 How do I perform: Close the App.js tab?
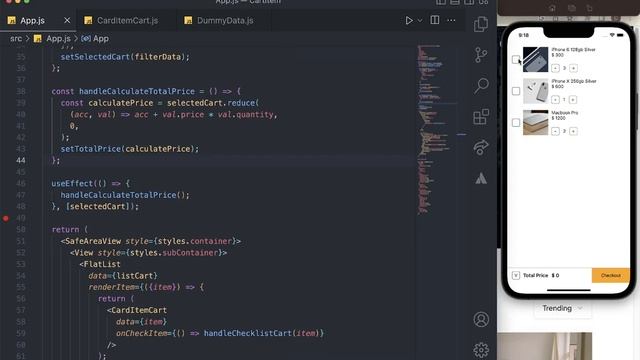click(x=67, y=20)
